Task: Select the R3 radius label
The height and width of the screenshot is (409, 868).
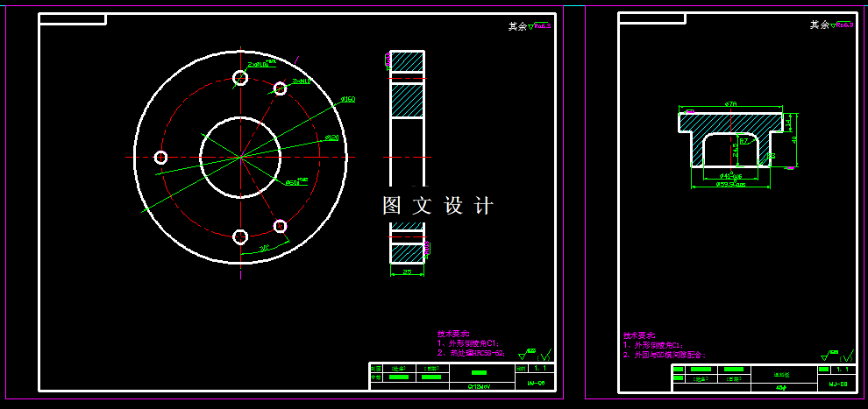Action: [x=771, y=156]
